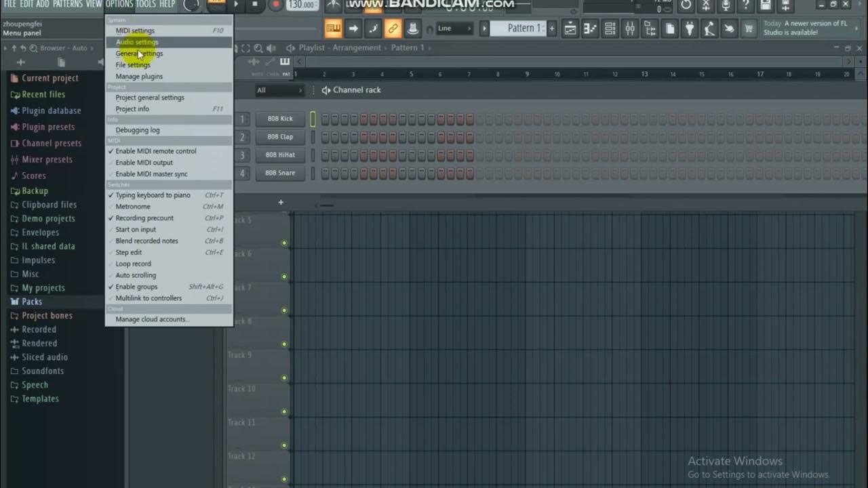Viewport: 868px width, 488px height.
Task: Click the piano keys icon under playlist toolbar
Action: 285,62
